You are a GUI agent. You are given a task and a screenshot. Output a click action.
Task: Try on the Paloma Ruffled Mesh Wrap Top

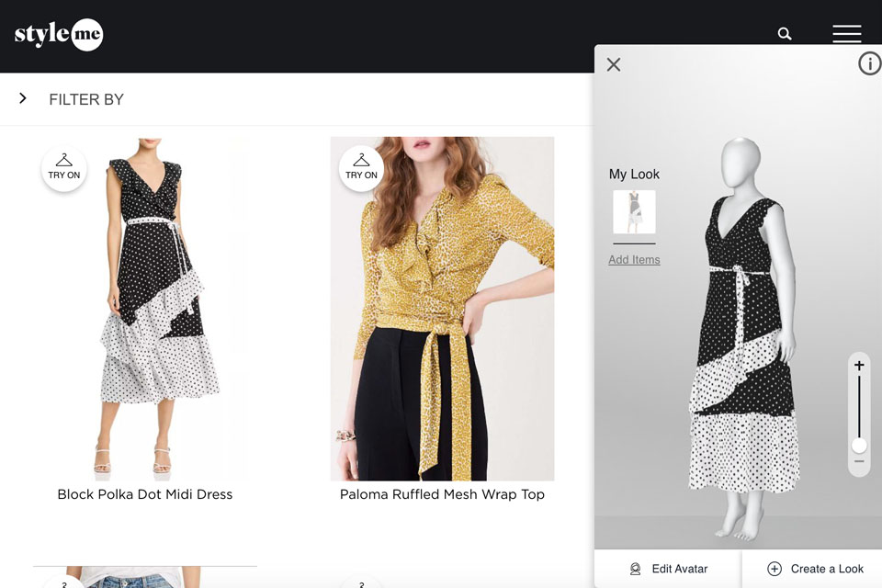tap(361, 168)
